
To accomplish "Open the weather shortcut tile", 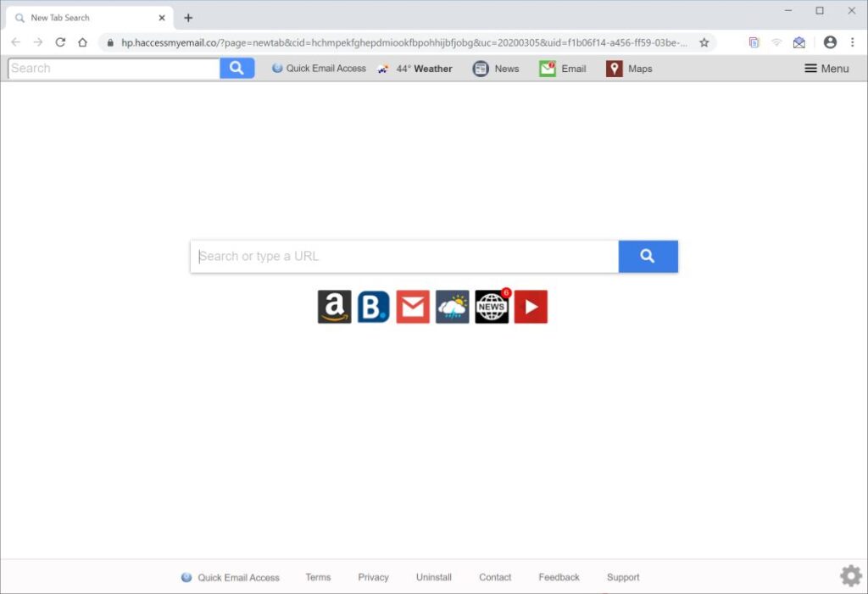I will (453, 307).
